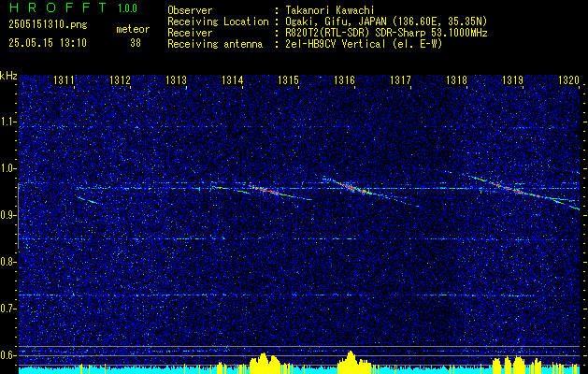Click the 1316 time marker

[x=344, y=79]
